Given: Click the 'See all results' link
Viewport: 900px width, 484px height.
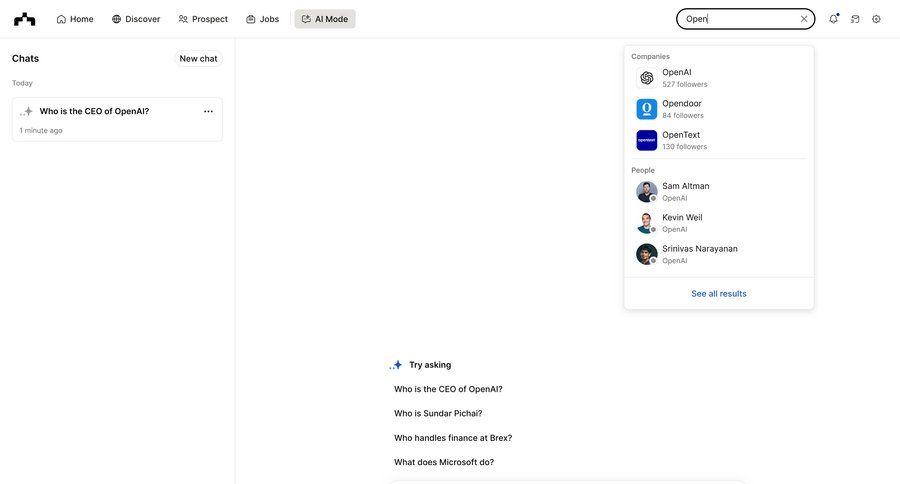Looking at the screenshot, I should [x=719, y=293].
